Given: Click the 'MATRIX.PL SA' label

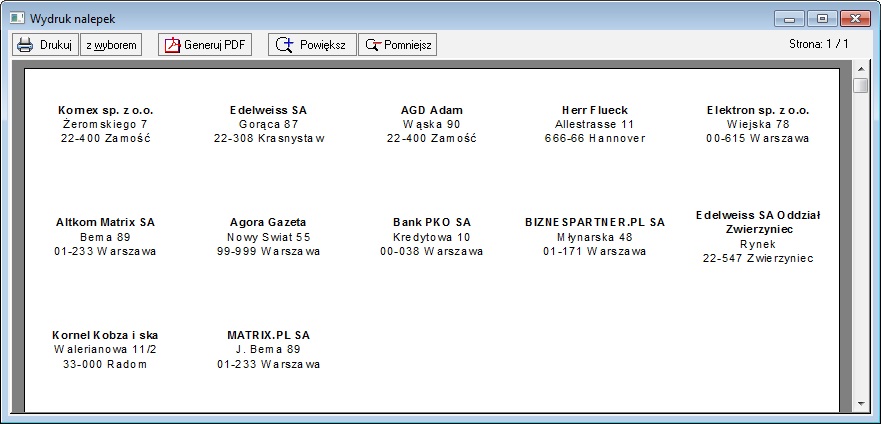Looking at the screenshot, I should 268,335.
